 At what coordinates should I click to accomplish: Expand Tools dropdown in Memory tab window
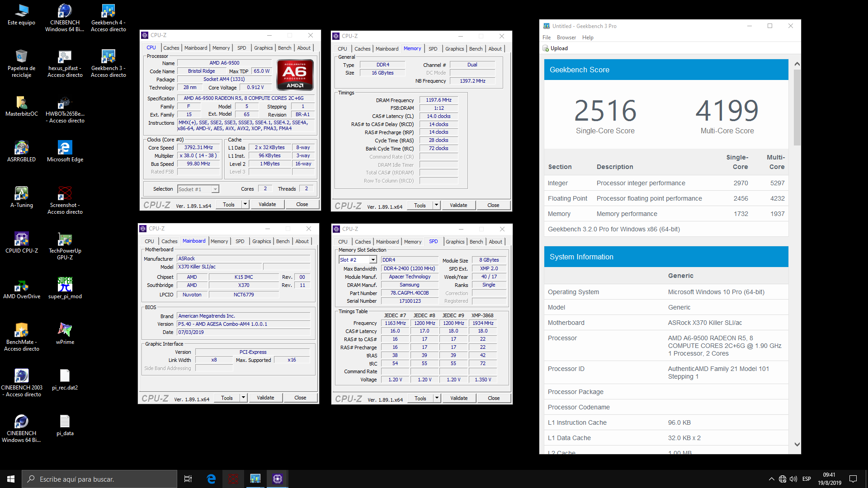436,205
